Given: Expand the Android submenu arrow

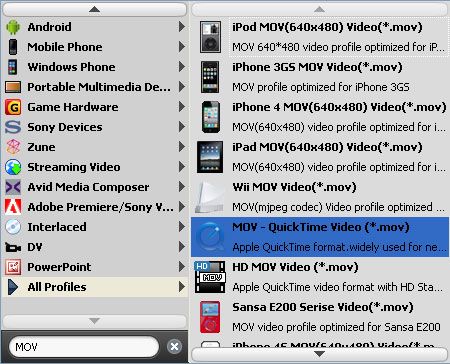Looking at the screenshot, I should 182,27.
